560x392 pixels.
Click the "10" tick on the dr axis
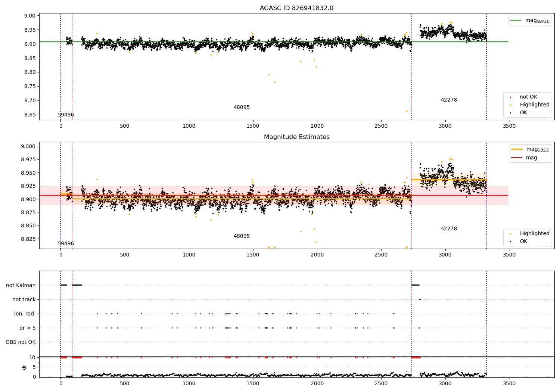click(x=32, y=358)
